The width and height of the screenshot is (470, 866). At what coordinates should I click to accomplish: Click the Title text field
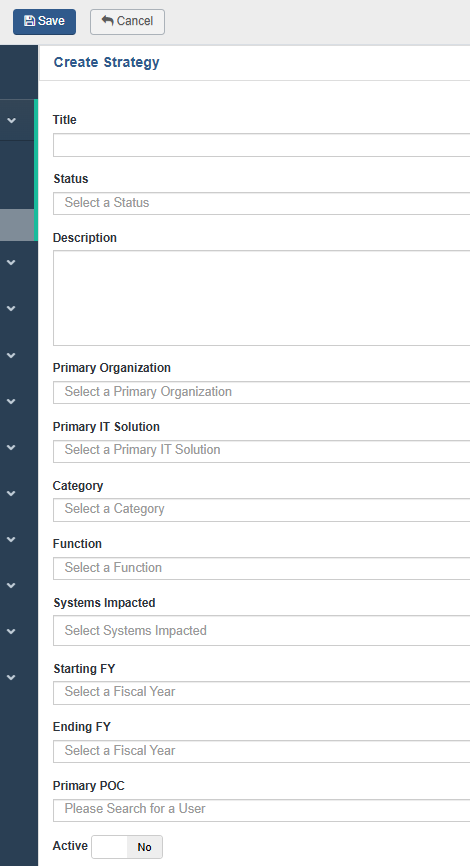point(262,145)
